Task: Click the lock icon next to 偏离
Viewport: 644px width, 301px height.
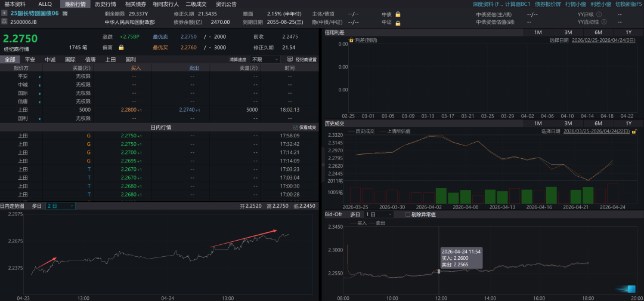Action: coord(121,47)
